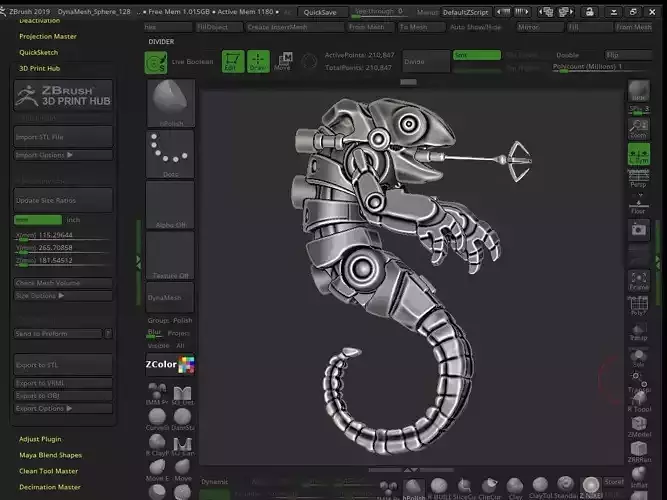Select the Draw mode button
The width and height of the screenshot is (667, 500).
(258, 62)
